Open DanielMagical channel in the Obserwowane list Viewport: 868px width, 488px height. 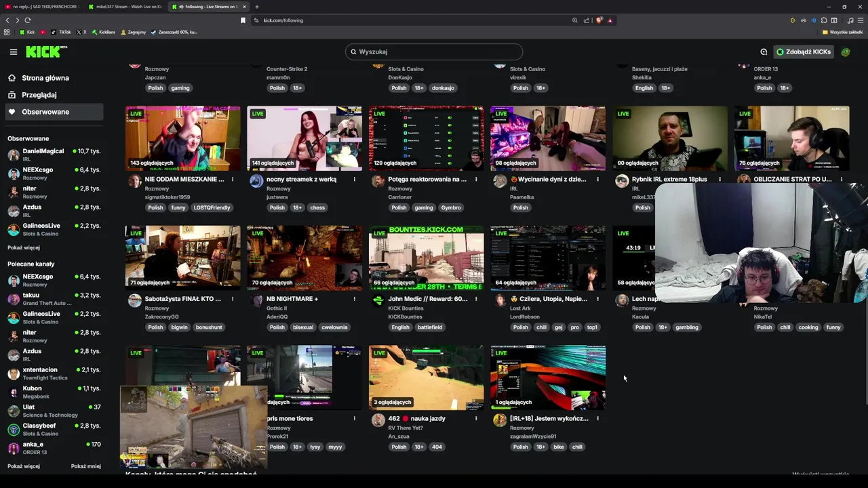tap(54, 155)
